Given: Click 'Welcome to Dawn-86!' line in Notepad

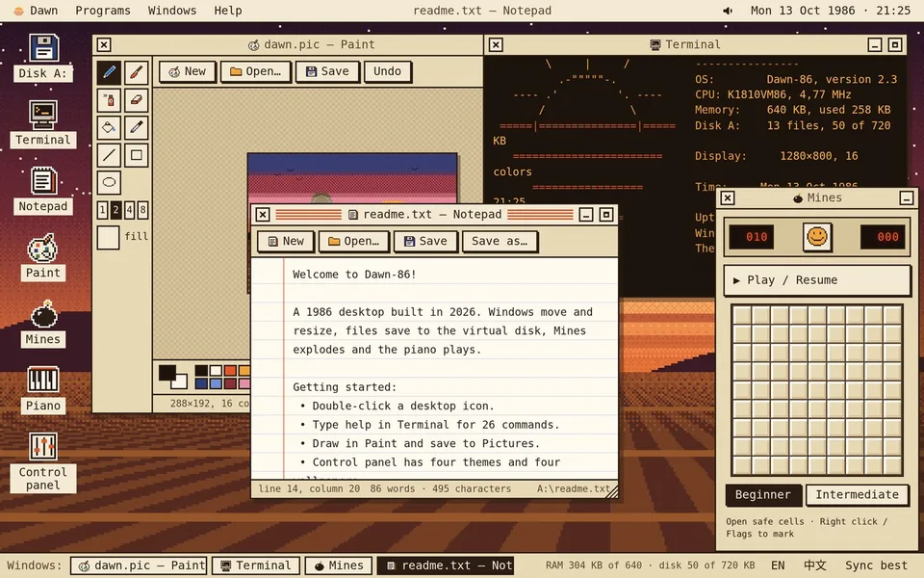Looking at the screenshot, I should click(354, 275).
